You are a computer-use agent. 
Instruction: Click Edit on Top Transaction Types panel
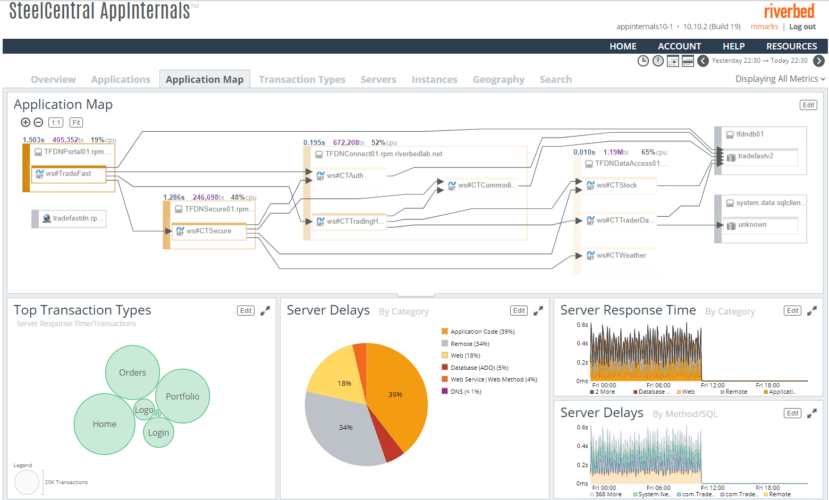(245, 311)
